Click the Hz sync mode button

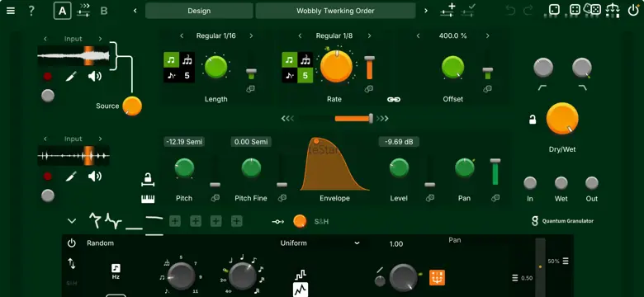pyautogui.click(x=116, y=271)
